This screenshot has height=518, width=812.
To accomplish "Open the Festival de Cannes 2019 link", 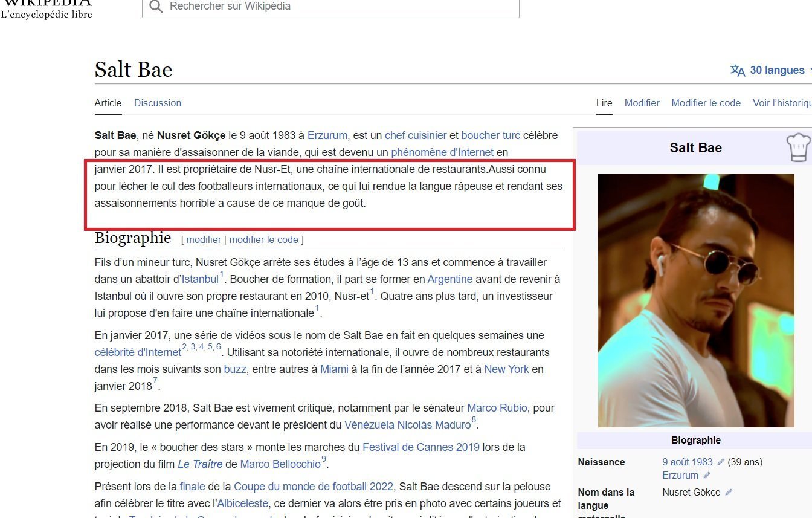I will (x=421, y=447).
